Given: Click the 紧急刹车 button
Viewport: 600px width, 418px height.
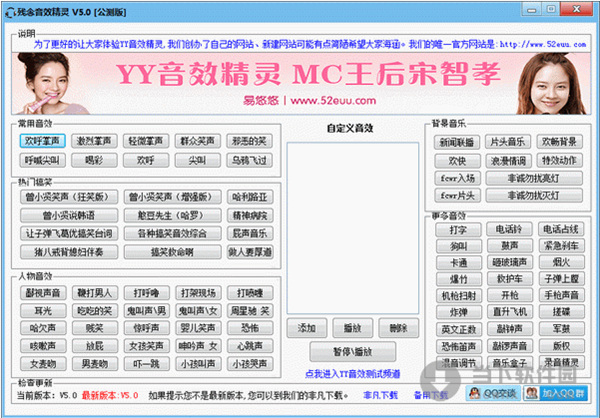Looking at the screenshot, I should click(562, 245).
